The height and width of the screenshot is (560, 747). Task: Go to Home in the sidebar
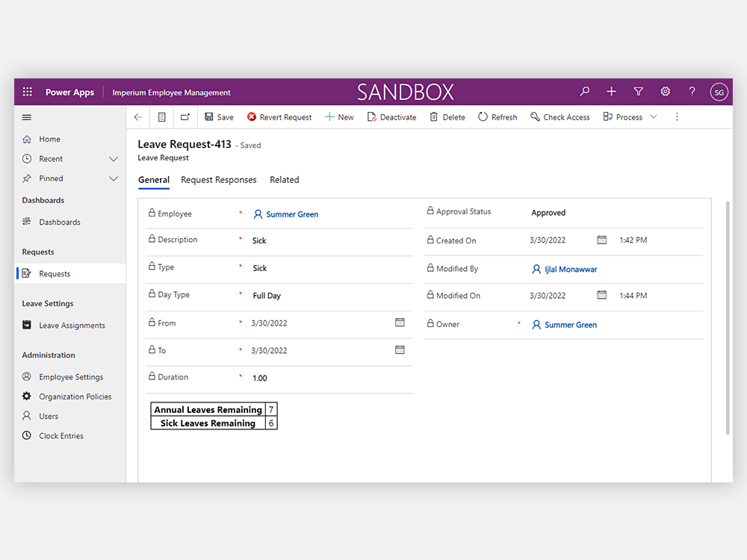49,139
